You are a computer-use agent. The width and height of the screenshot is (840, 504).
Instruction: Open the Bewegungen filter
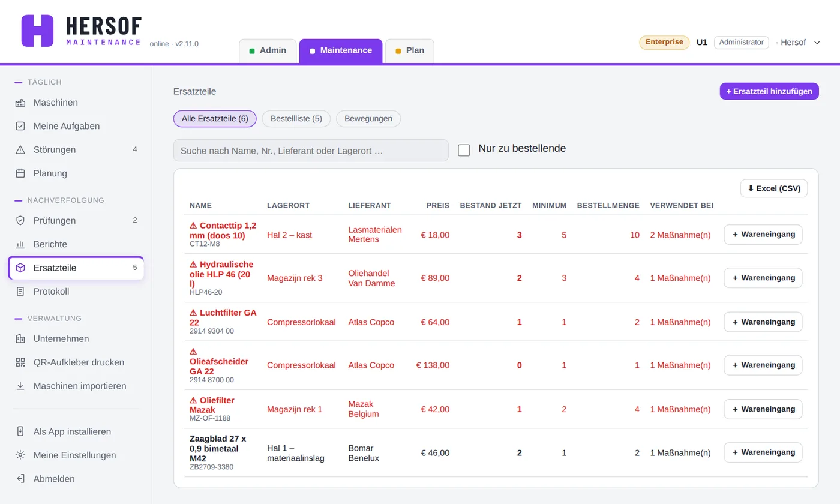pyautogui.click(x=368, y=119)
